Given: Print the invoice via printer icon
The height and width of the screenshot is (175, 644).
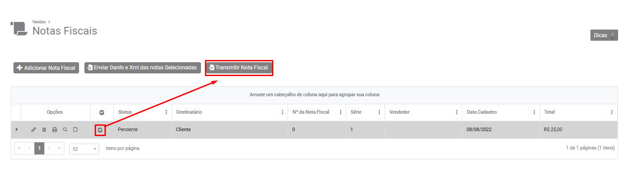Looking at the screenshot, I should 54,130.
